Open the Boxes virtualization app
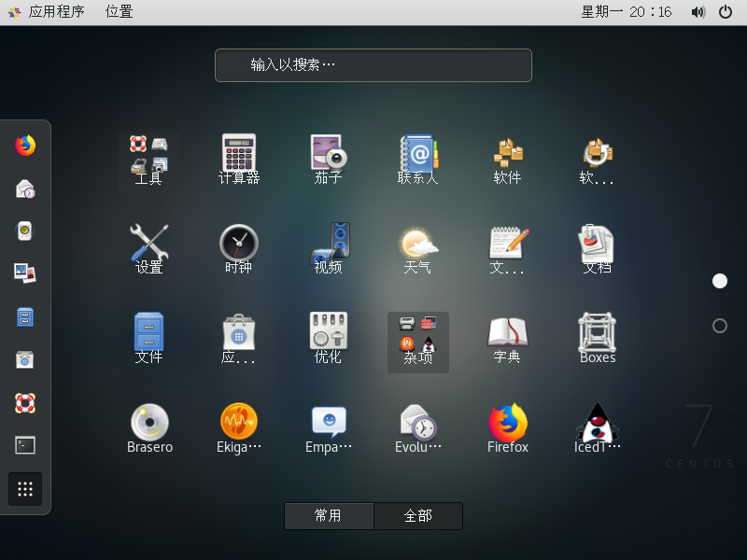 [x=597, y=339]
